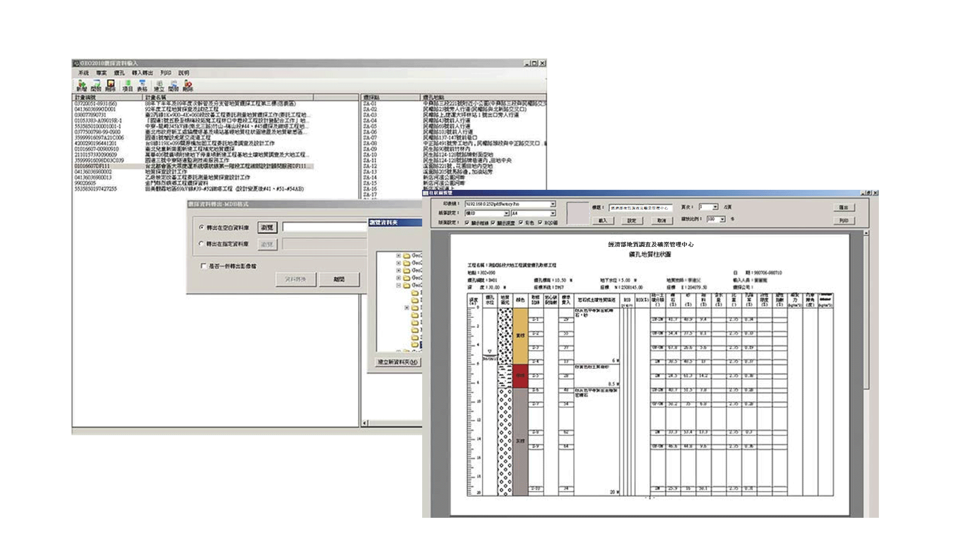This screenshot has height=551, width=980.
Task: Click the 建立新資料夾 button
Action: pos(398,362)
